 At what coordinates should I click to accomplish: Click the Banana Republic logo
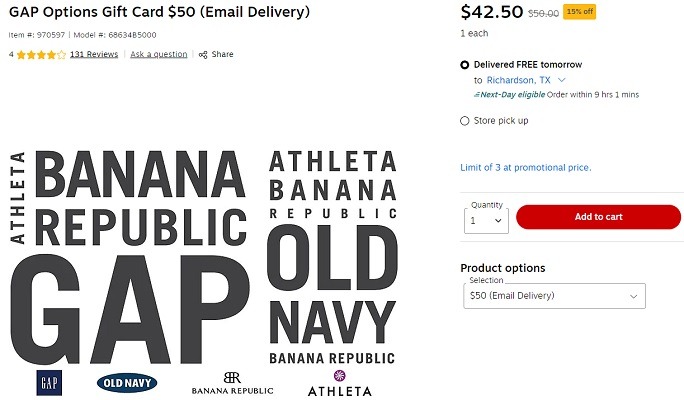pos(233,383)
